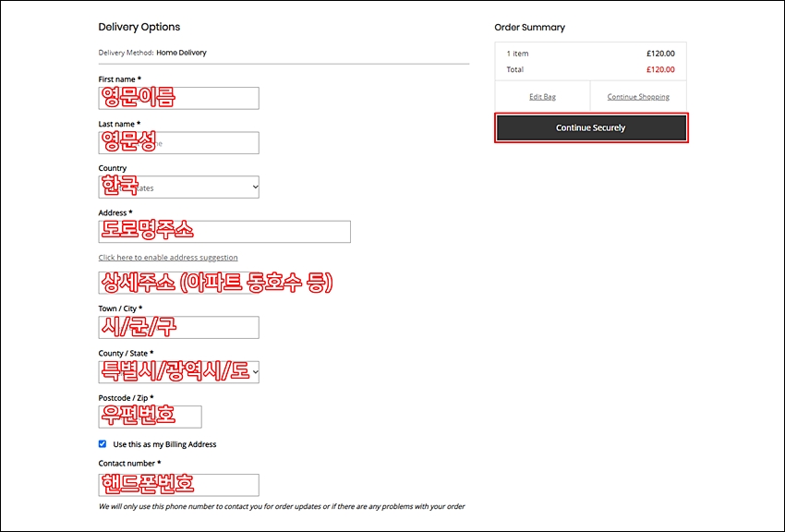Image resolution: width=785 pixels, height=532 pixels.
Task: Open the County / State dropdown
Action: (x=179, y=372)
